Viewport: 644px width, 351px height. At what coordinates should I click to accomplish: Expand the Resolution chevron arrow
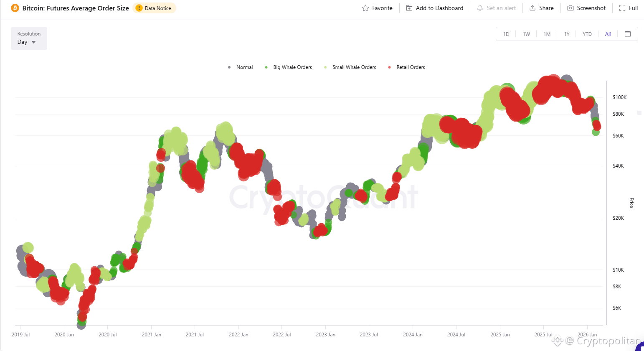click(34, 42)
